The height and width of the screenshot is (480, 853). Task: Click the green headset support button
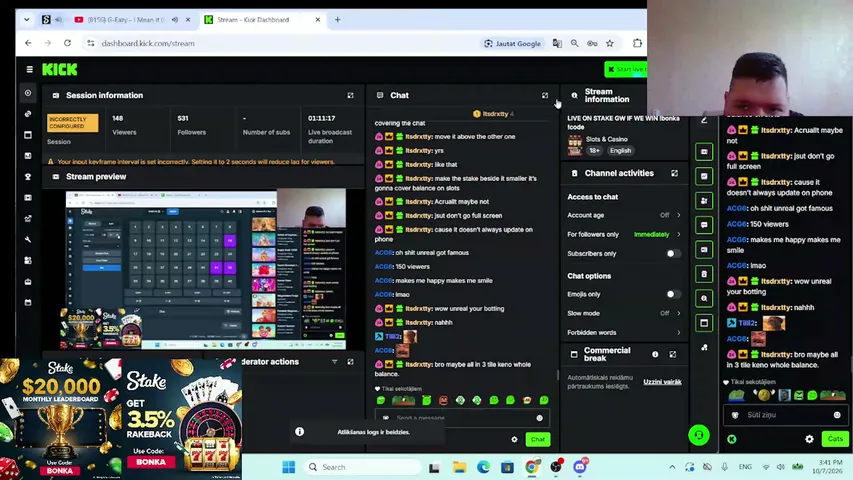click(699, 435)
